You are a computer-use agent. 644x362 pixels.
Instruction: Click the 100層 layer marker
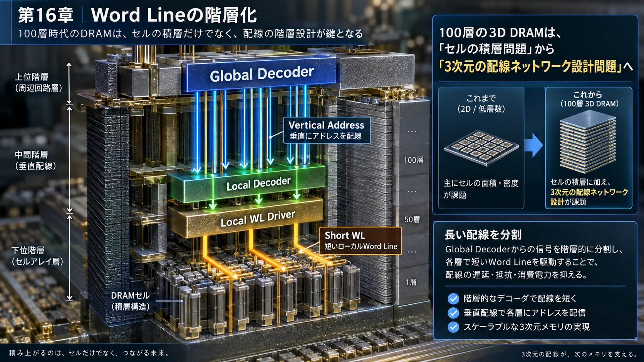point(413,160)
